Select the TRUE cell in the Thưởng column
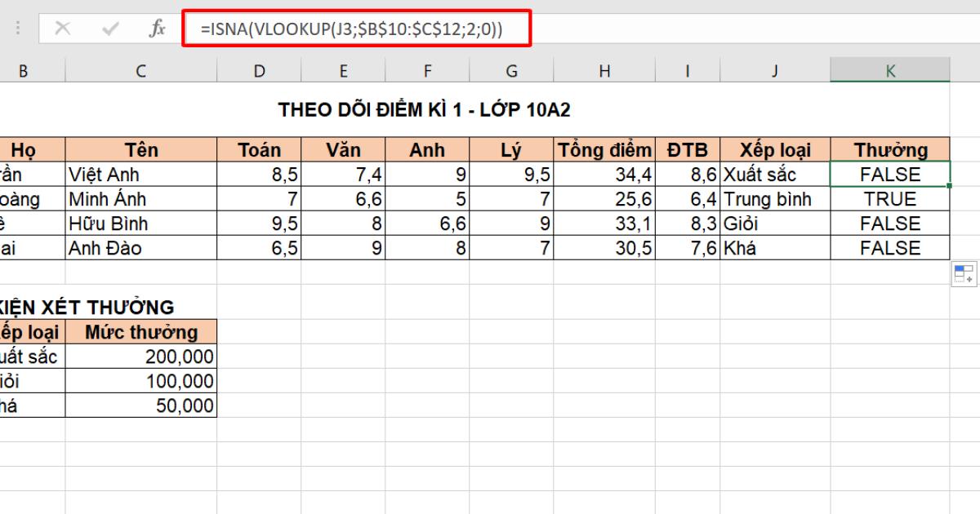The height and width of the screenshot is (514, 980). (x=889, y=198)
